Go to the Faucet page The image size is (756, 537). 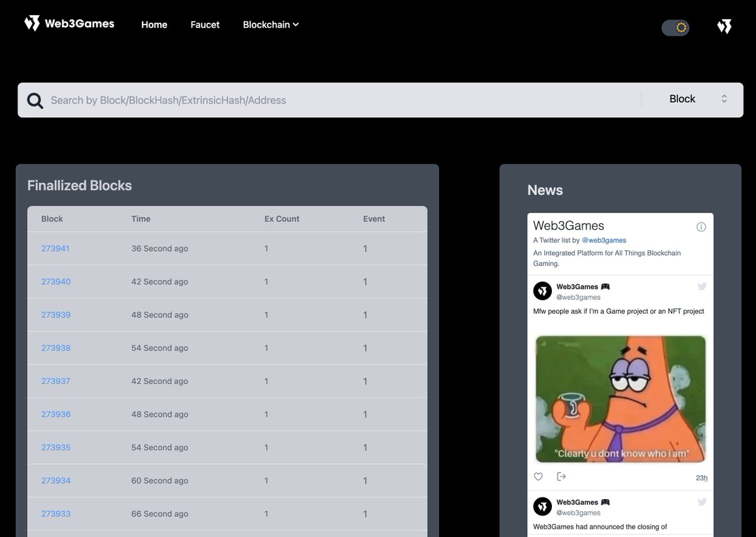click(x=205, y=25)
